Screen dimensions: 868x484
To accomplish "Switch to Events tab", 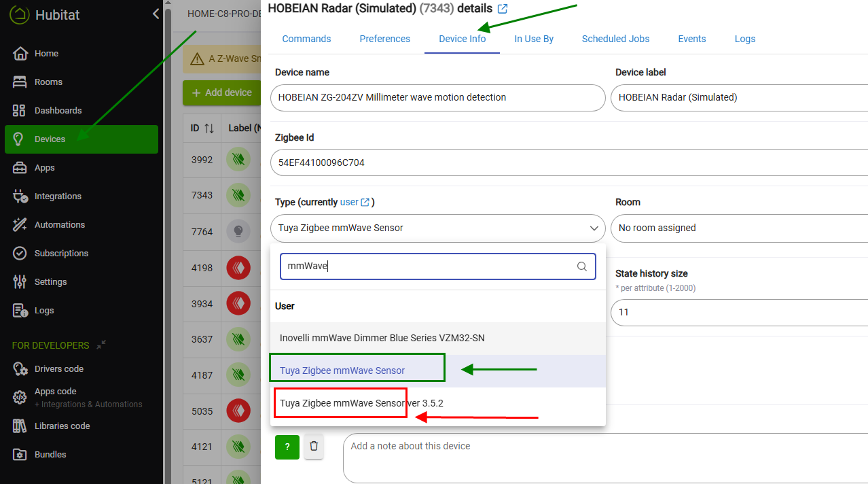I will coord(692,39).
